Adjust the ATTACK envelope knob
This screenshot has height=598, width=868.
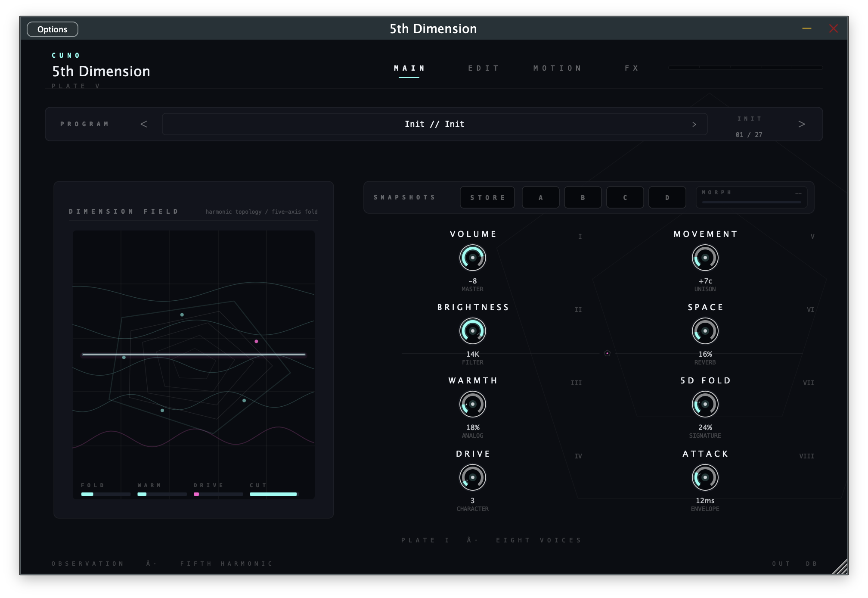705,477
